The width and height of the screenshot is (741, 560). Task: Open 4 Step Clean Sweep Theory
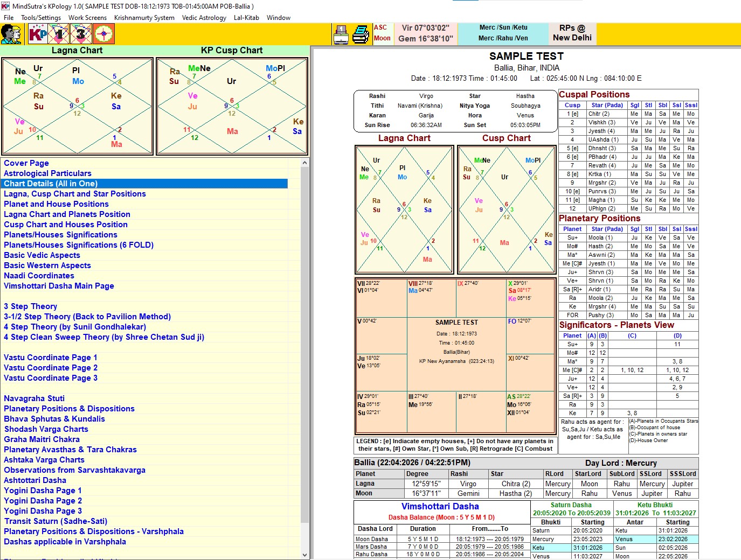click(104, 337)
